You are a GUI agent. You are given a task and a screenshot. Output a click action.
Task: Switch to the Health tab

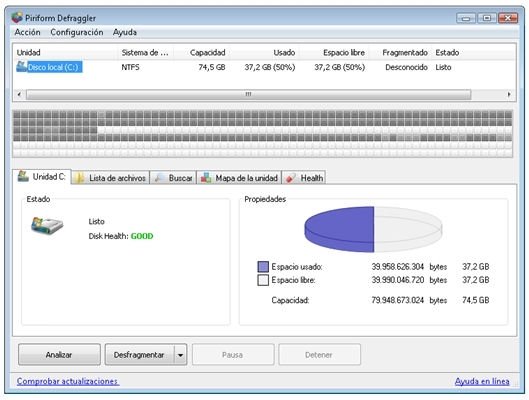(304, 178)
